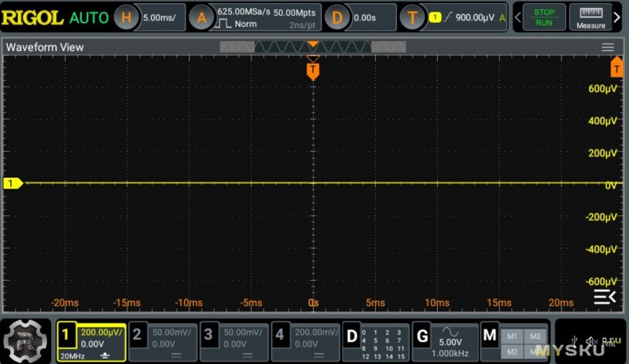Screen dimensions: 629x364
Task: Click the waveform memory overview bar
Action: [x=313, y=47]
